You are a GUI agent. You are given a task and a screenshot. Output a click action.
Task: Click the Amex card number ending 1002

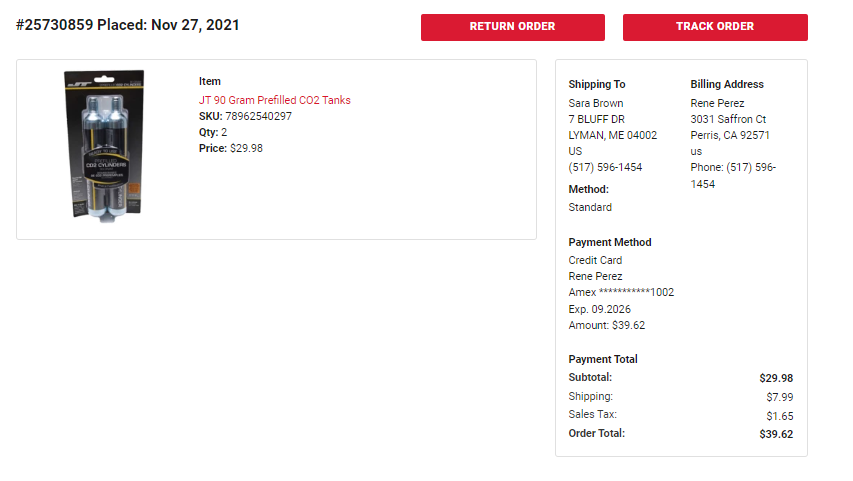tap(621, 292)
